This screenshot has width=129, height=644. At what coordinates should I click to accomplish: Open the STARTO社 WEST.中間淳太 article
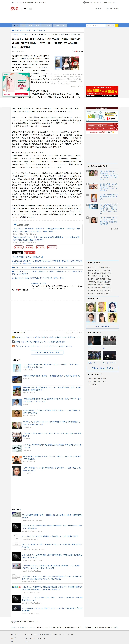52,446
